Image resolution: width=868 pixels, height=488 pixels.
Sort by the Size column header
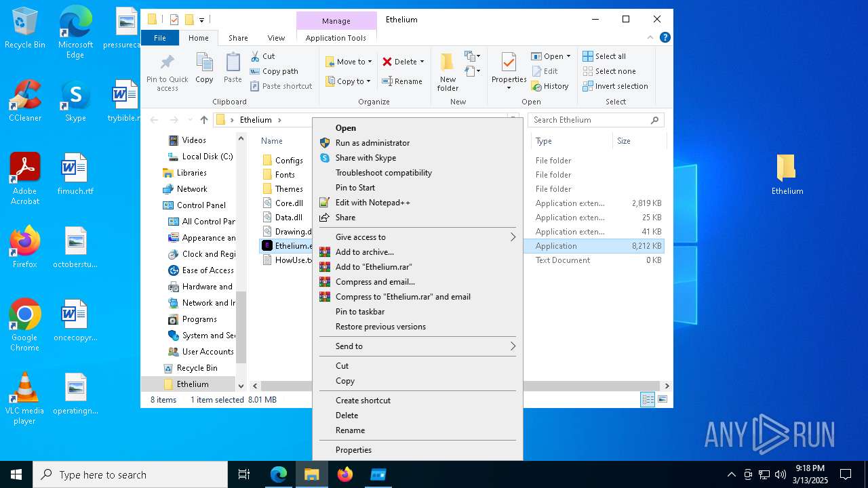pos(639,141)
